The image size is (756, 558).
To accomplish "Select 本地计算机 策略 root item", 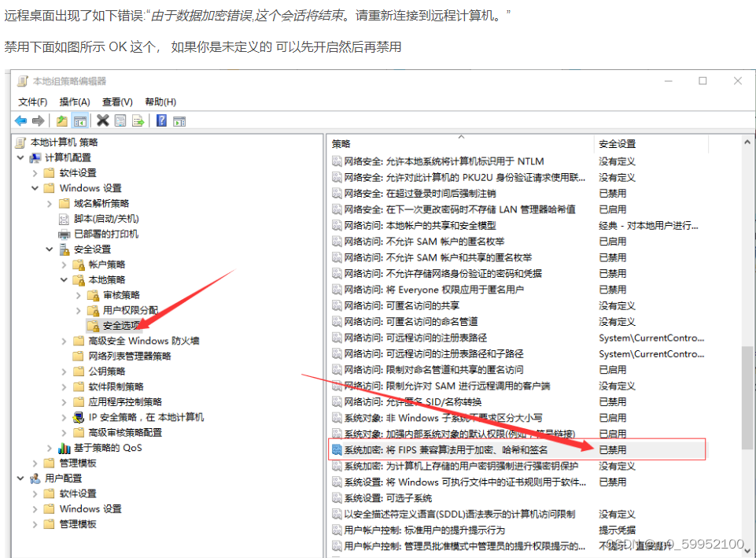I will [64, 142].
